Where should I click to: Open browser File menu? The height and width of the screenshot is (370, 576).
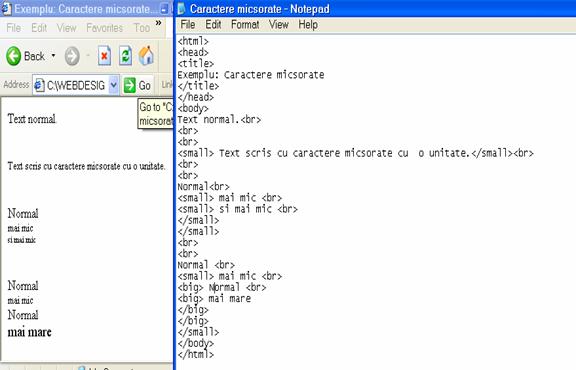[14, 28]
